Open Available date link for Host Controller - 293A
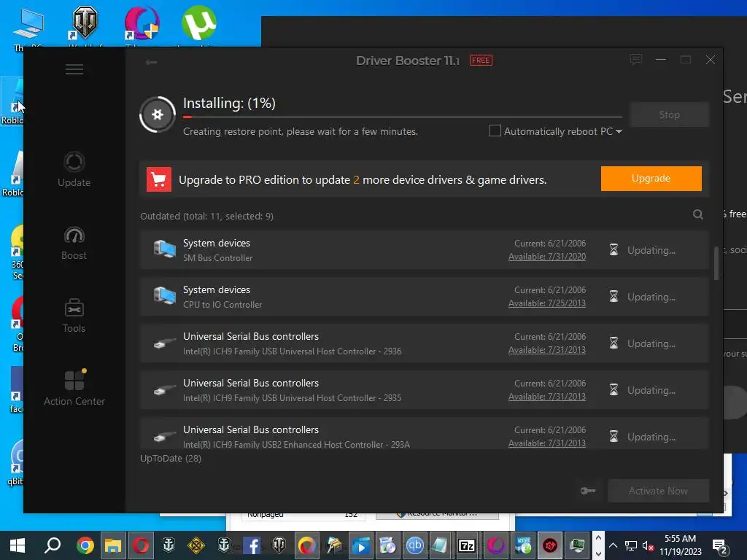747x560 pixels. pyautogui.click(x=547, y=443)
